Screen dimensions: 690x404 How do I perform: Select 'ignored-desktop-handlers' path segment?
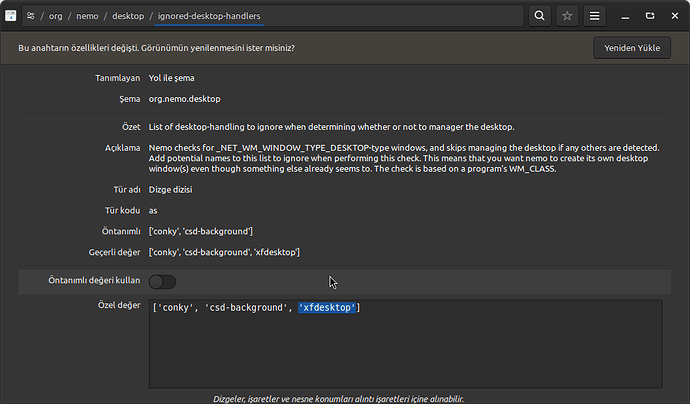207,16
